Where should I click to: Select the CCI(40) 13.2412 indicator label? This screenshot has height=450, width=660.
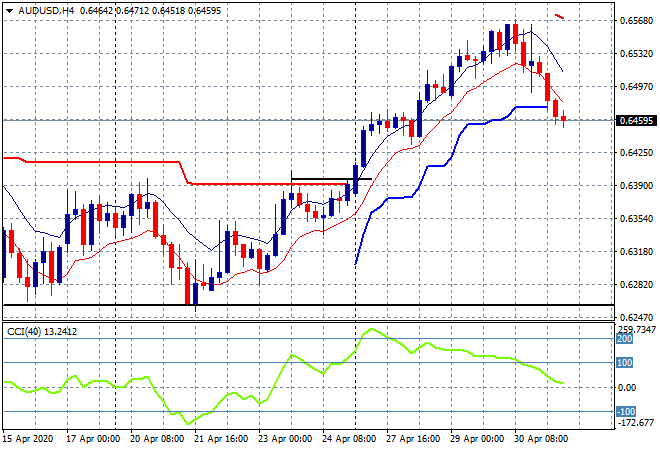pyautogui.click(x=42, y=332)
